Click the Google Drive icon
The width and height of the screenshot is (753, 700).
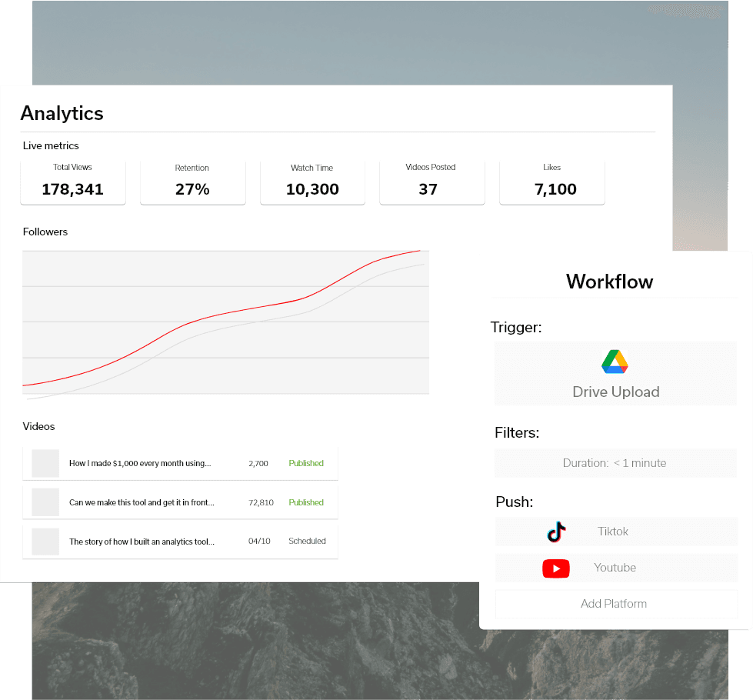(x=615, y=362)
